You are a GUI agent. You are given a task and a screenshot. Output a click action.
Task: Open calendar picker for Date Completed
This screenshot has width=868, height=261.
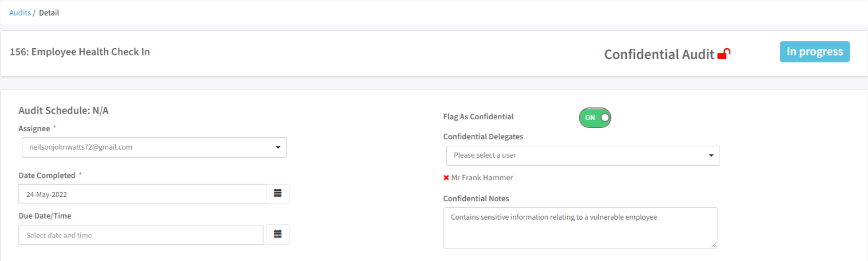pos(278,194)
